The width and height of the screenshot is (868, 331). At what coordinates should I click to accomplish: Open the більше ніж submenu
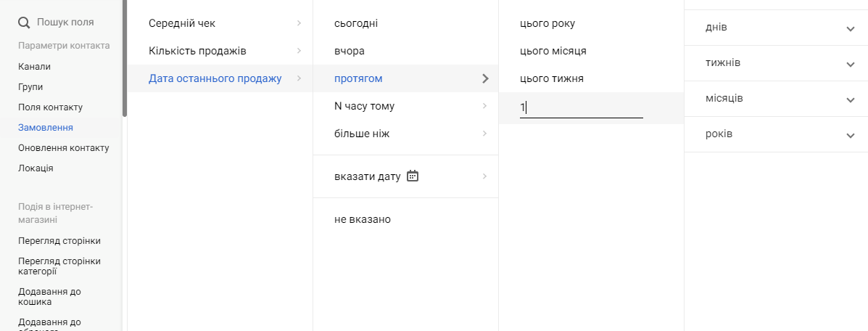(367, 134)
